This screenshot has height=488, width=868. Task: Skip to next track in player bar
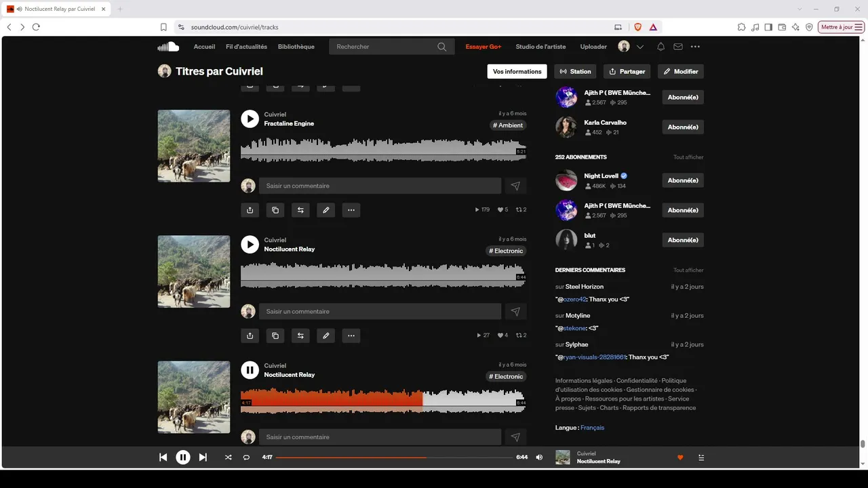(x=203, y=457)
